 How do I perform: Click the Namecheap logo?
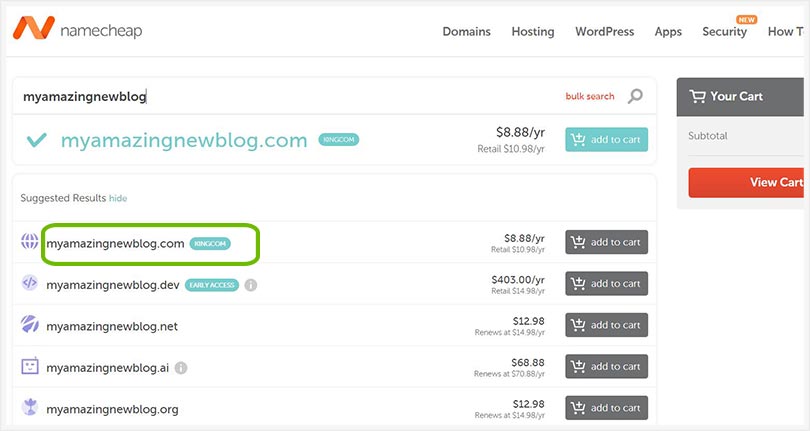(77, 28)
